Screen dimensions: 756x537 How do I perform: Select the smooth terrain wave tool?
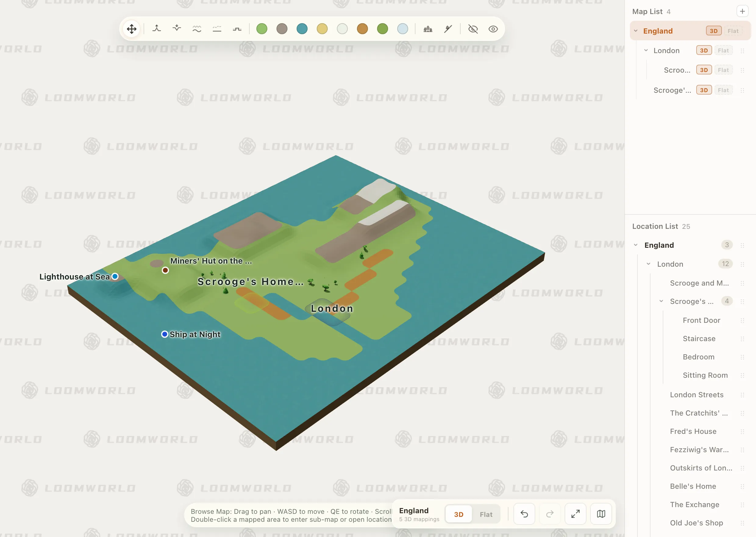tap(197, 29)
